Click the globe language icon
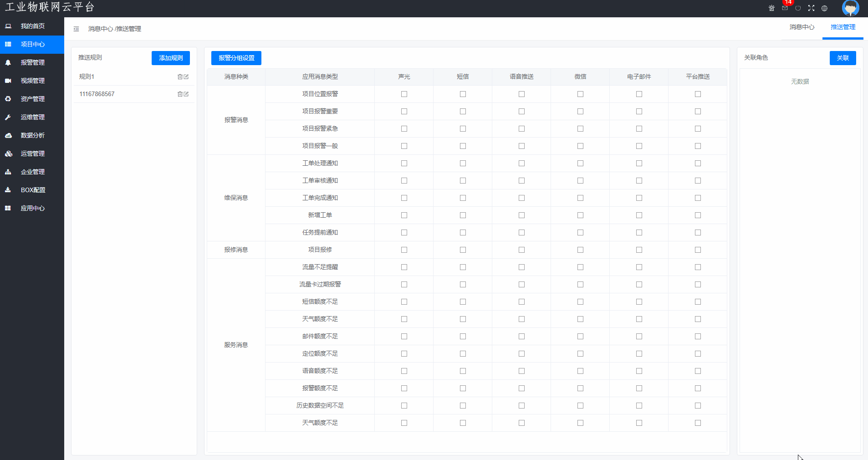The image size is (868, 460). coord(824,8)
